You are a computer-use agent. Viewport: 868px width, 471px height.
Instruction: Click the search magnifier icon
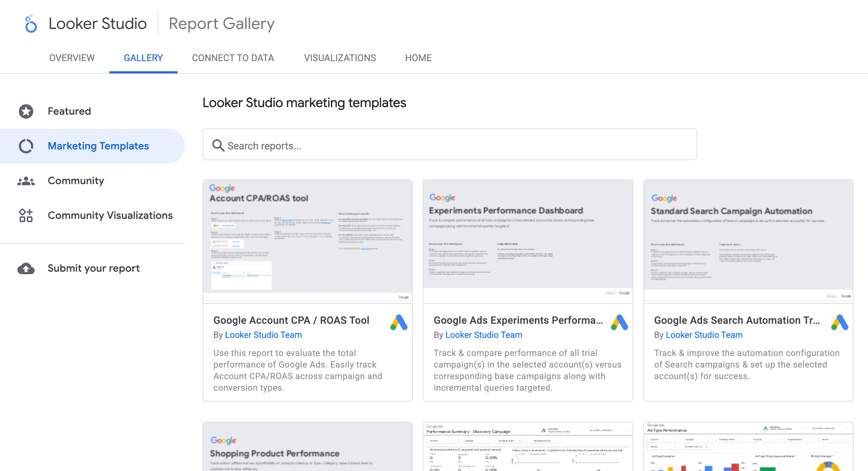tap(218, 145)
